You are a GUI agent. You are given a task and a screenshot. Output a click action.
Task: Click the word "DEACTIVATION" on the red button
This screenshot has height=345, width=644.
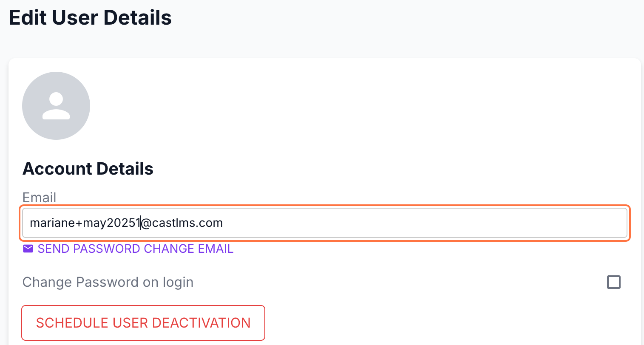[x=201, y=323]
